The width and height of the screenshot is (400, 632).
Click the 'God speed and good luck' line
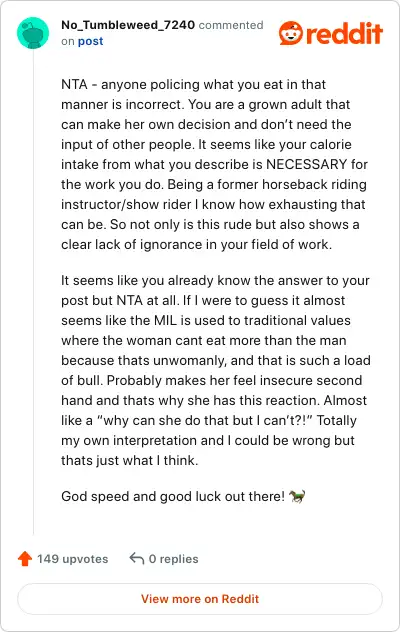coord(173,496)
